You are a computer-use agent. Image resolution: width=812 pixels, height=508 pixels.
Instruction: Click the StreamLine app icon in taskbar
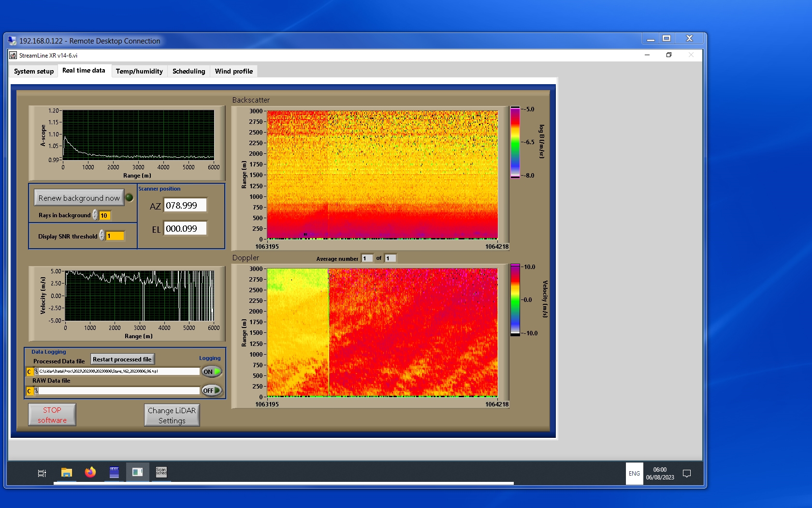click(137, 472)
